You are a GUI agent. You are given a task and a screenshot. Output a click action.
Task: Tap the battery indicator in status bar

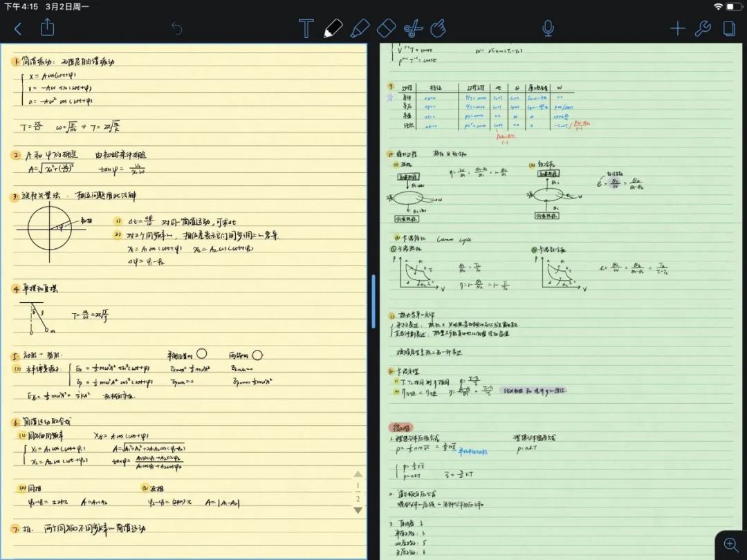[x=732, y=6]
